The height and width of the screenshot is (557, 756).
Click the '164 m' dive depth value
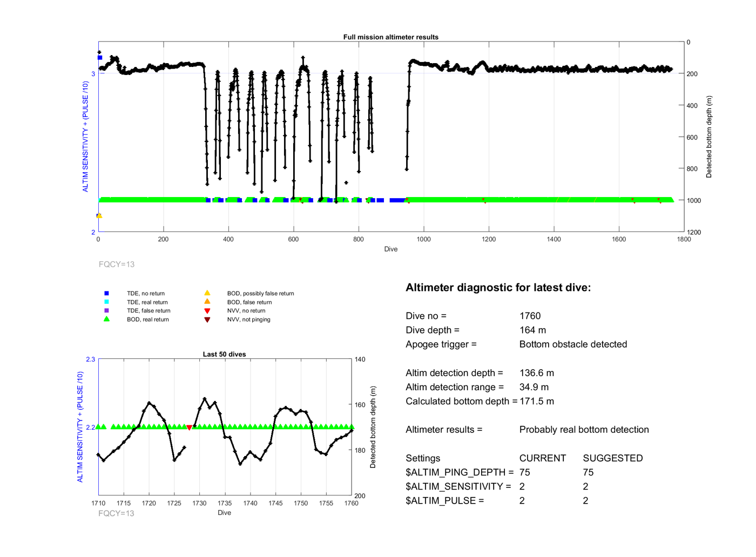pyautogui.click(x=532, y=330)
